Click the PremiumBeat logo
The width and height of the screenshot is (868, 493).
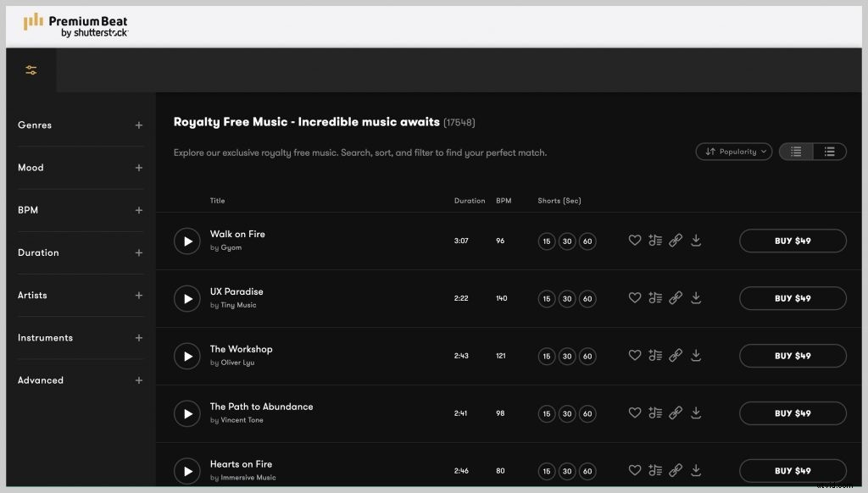point(76,25)
